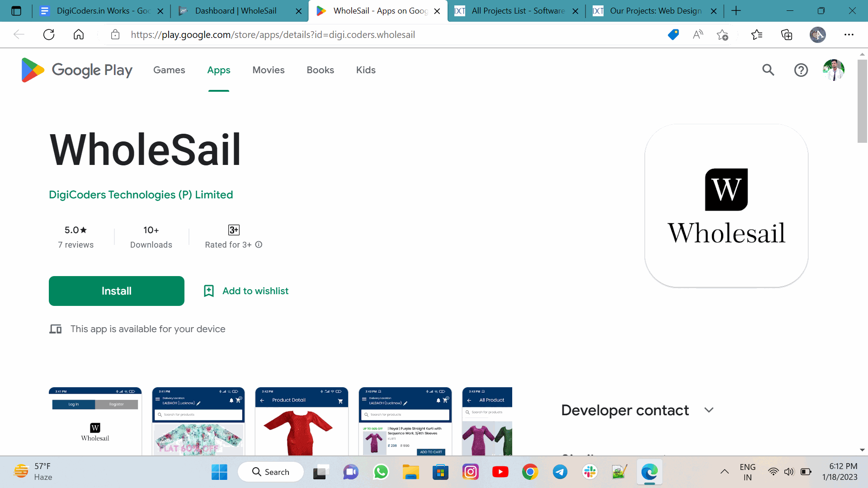Open the Google account profile picture
868x488 pixels.
(833, 70)
